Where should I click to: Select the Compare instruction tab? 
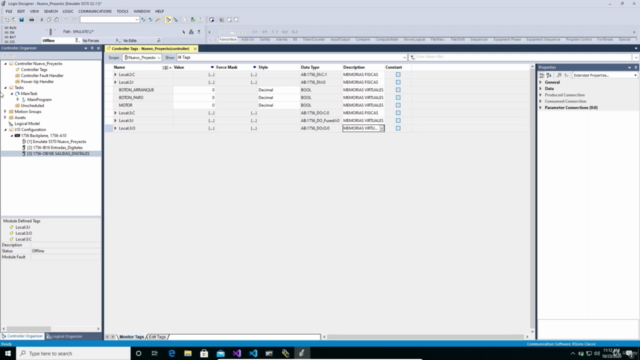pyautogui.click(x=362, y=40)
